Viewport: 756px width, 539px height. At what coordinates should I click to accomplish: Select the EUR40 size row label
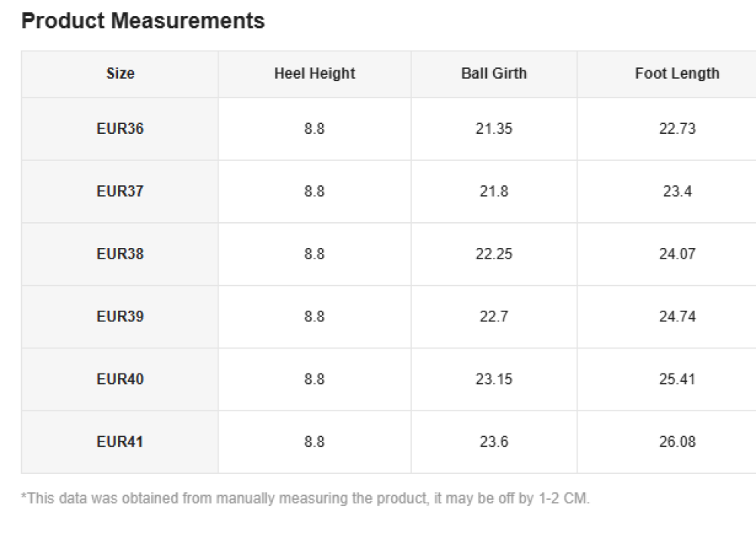120,379
